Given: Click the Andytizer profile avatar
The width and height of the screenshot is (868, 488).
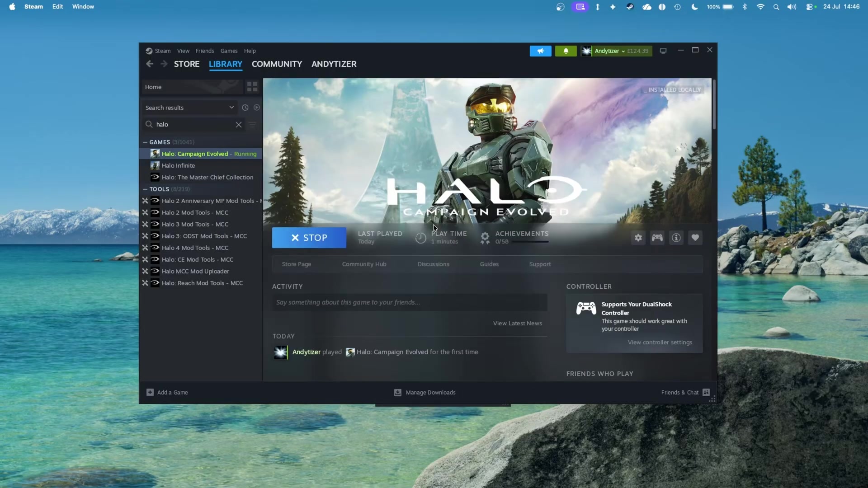Looking at the screenshot, I should [586, 51].
